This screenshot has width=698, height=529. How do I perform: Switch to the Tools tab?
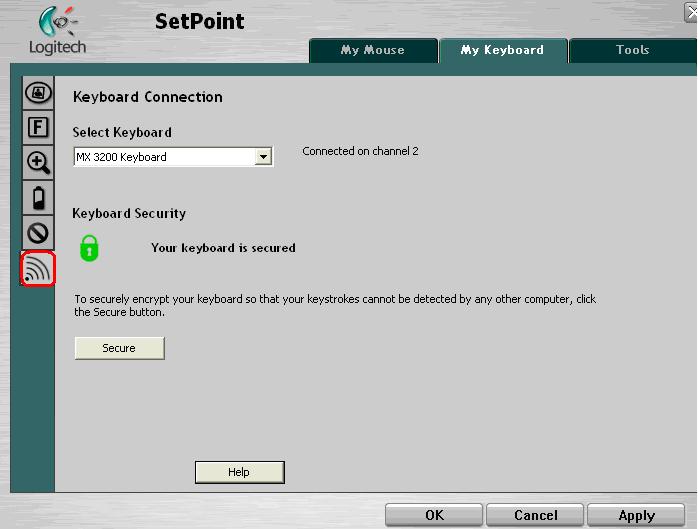click(x=633, y=50)
